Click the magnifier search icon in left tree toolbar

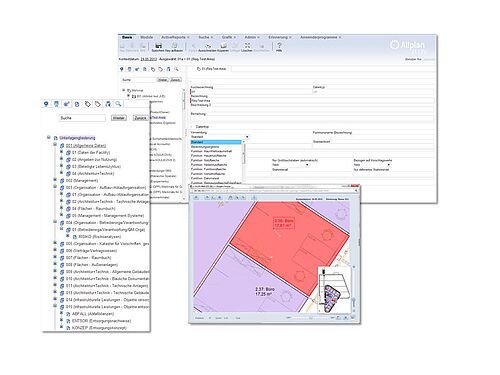[118, 104]
